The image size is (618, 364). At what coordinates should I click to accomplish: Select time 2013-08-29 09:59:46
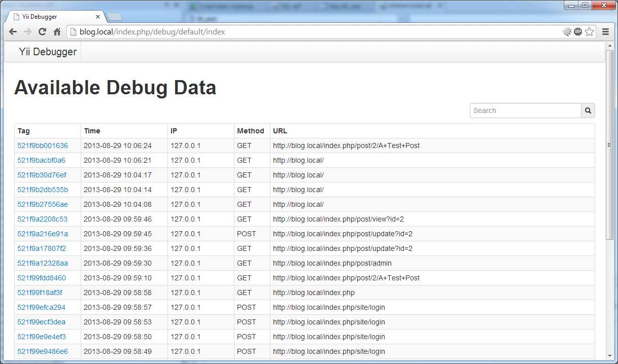[x=118, y=219]
